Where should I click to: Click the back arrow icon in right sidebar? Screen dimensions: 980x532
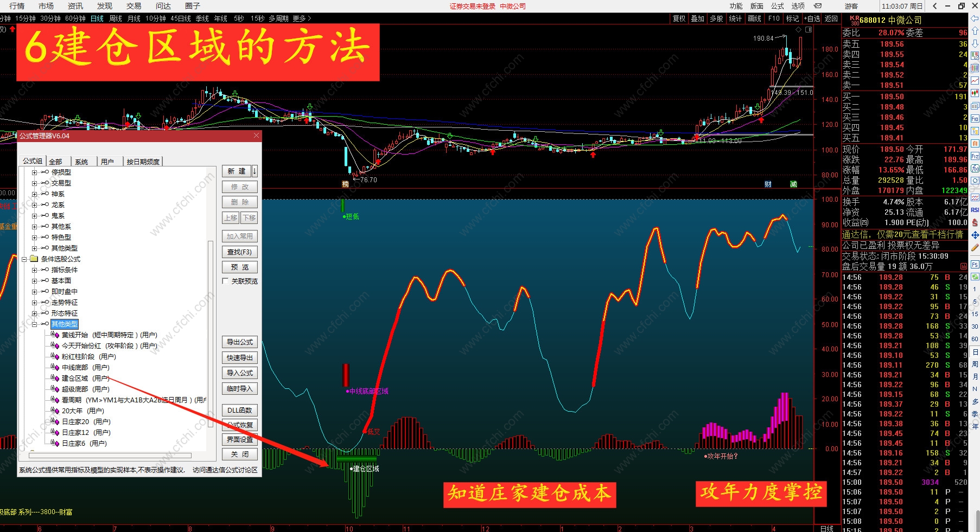pos(975,18)
